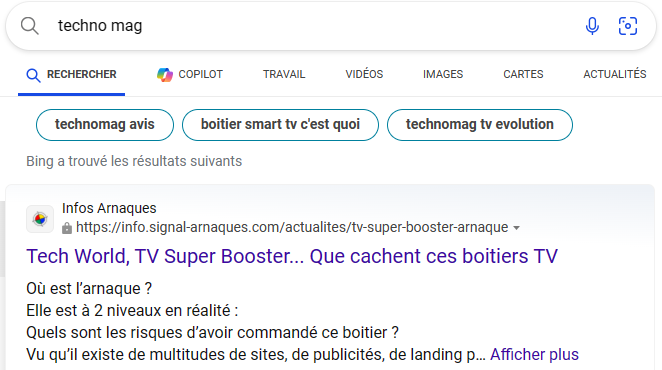Pick the "technomag tv evolution" suggestion
Image resolution: width=662 pixels, height=370 pixels.
tap(480, 125)
